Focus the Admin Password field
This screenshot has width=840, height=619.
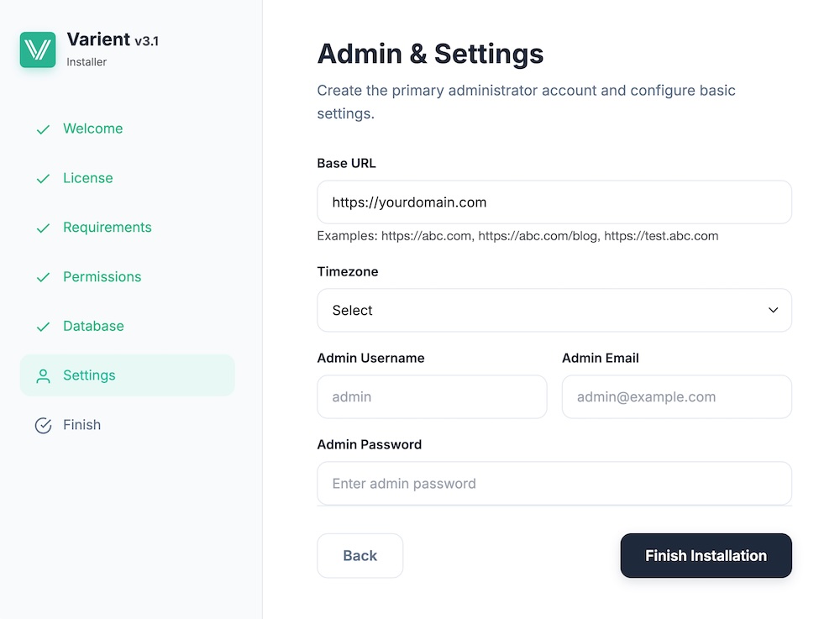554,484
